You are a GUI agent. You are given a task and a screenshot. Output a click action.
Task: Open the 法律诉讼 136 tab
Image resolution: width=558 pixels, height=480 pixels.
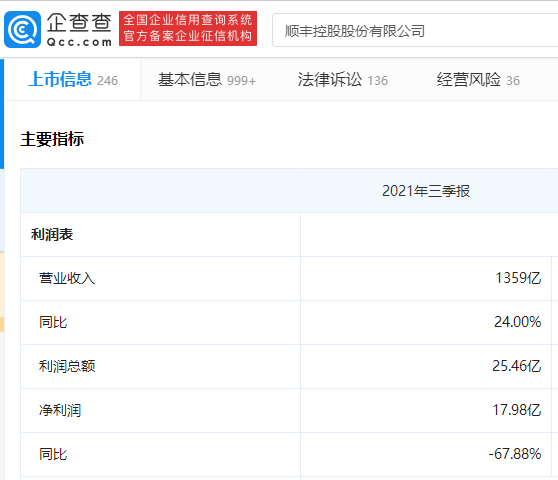coord(343,80)
